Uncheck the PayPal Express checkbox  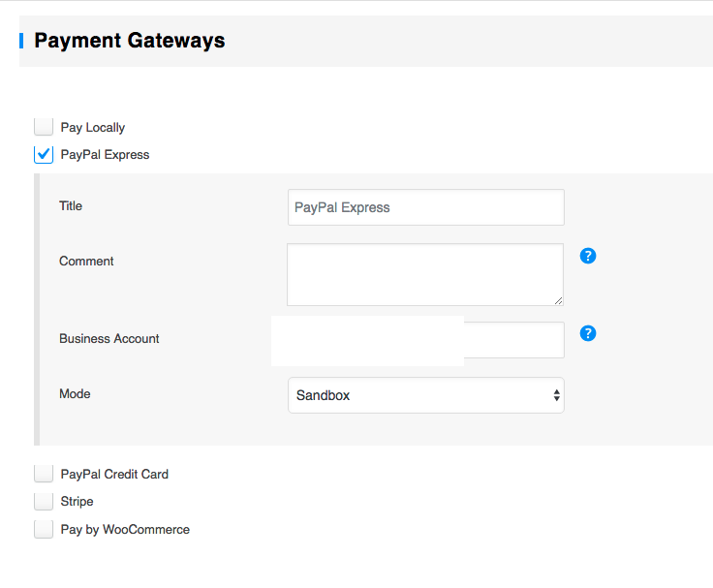pos(44,154)
